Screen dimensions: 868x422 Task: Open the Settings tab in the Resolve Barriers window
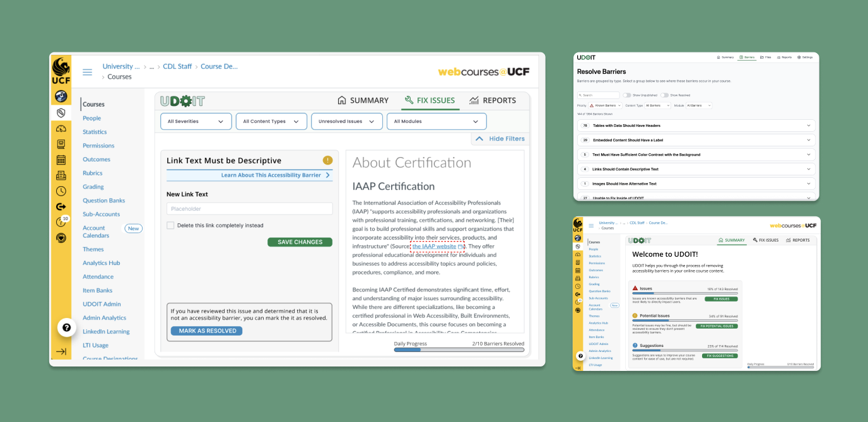805,57
